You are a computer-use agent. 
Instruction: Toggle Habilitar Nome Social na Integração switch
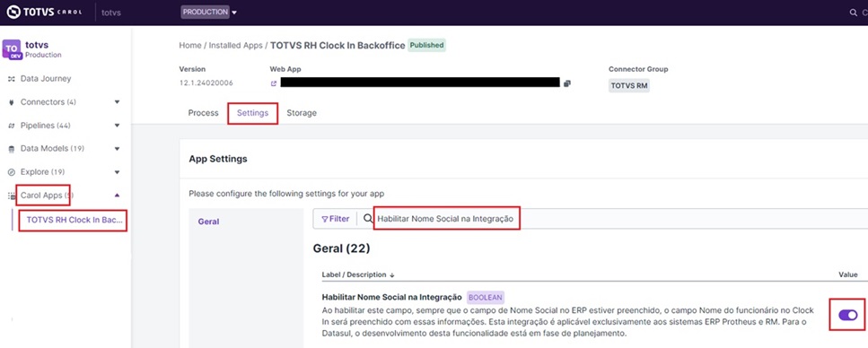click(x=847, y=315)
